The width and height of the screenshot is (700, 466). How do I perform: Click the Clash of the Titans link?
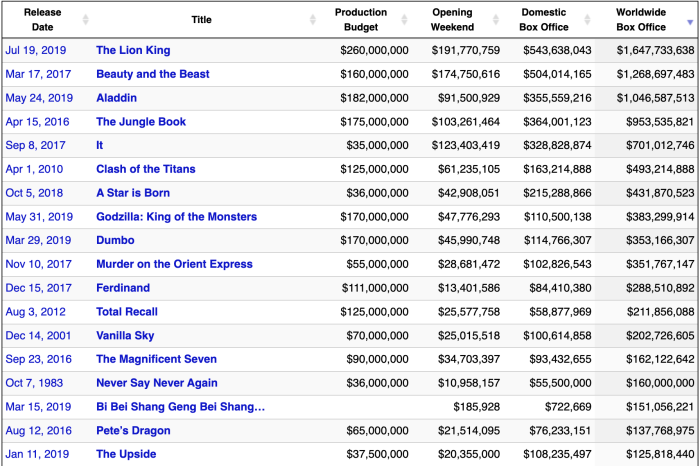coord(146,169)
